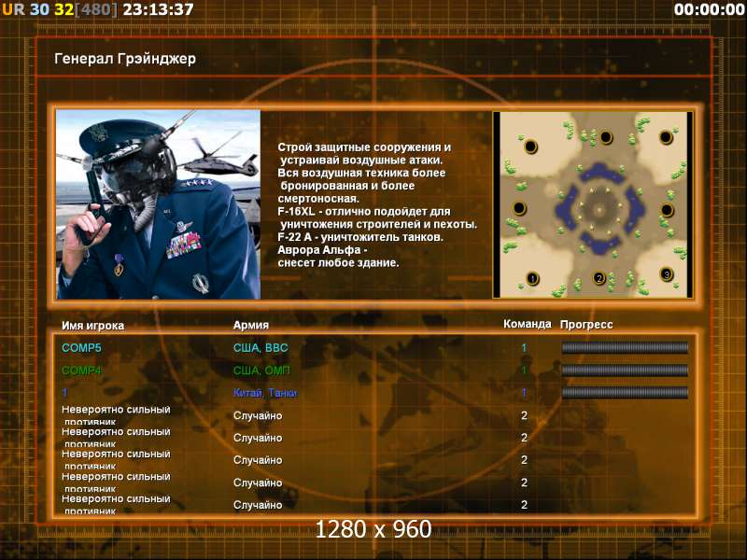Select the blue player name "1"

click(x=64, y=393)
